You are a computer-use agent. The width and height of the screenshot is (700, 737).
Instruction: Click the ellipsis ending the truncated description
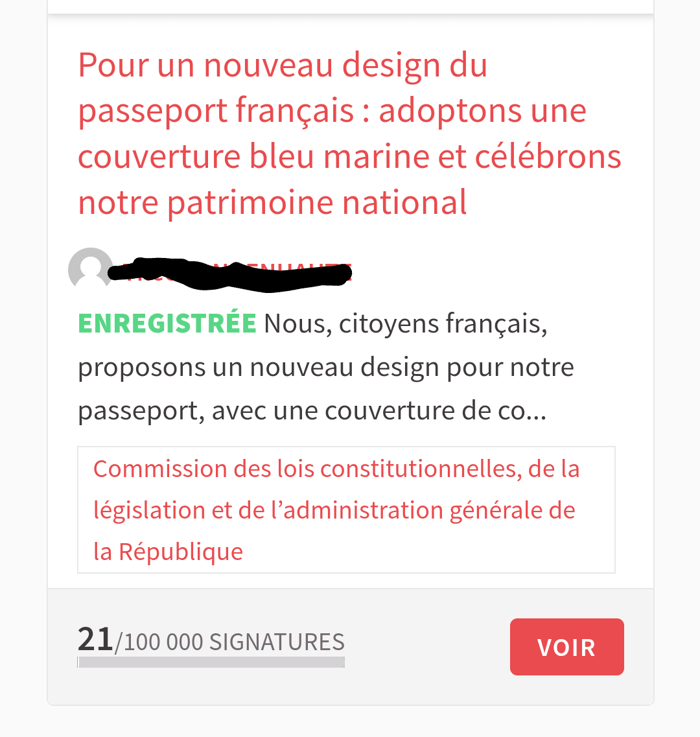535,411
